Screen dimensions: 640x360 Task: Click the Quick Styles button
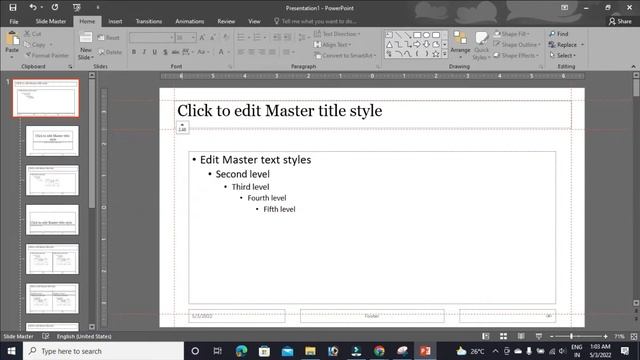[481, 45]
